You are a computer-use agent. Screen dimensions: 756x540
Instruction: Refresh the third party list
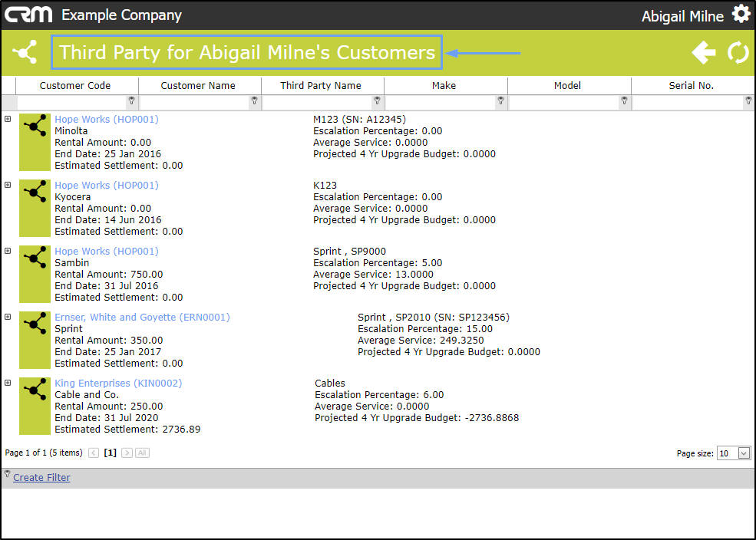pyautogui.click(x=738, y=52)
